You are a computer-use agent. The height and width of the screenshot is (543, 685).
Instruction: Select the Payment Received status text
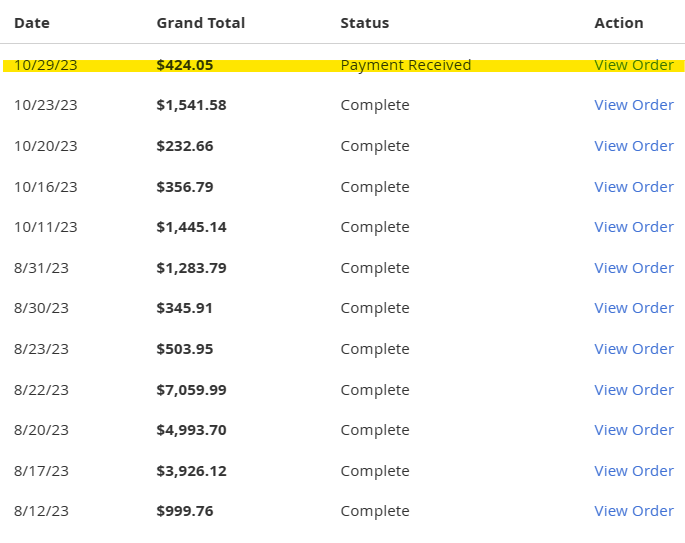(x=405, y=65)
